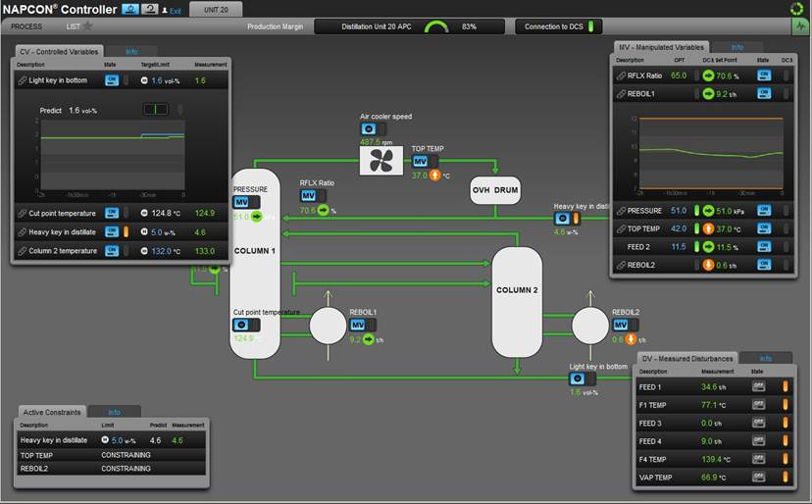
Task: Click the green arrow icon in RFLX Ratio MV row
Action: (708, 76)
